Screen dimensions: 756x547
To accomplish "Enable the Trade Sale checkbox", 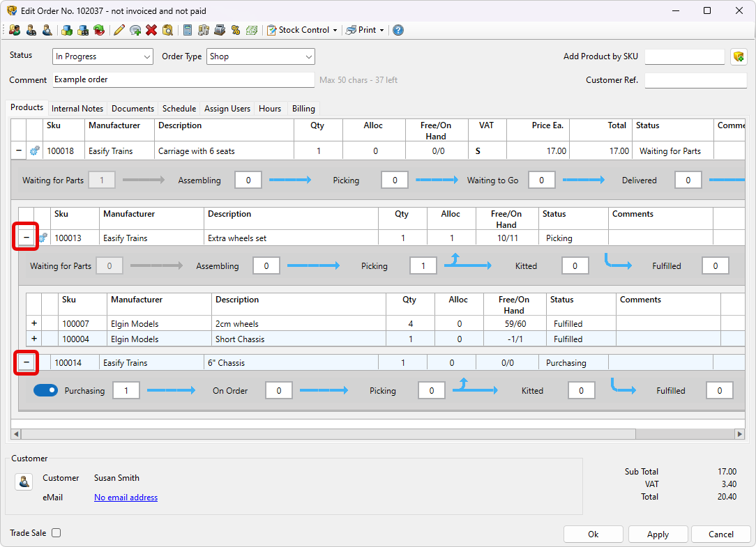I will [x=56, y=533].
